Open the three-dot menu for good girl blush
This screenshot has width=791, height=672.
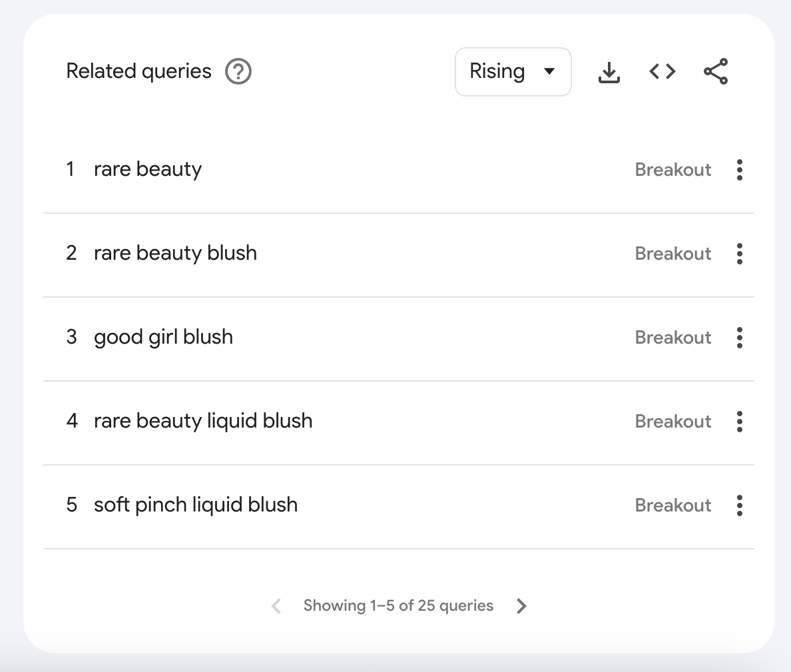[739, 338]
